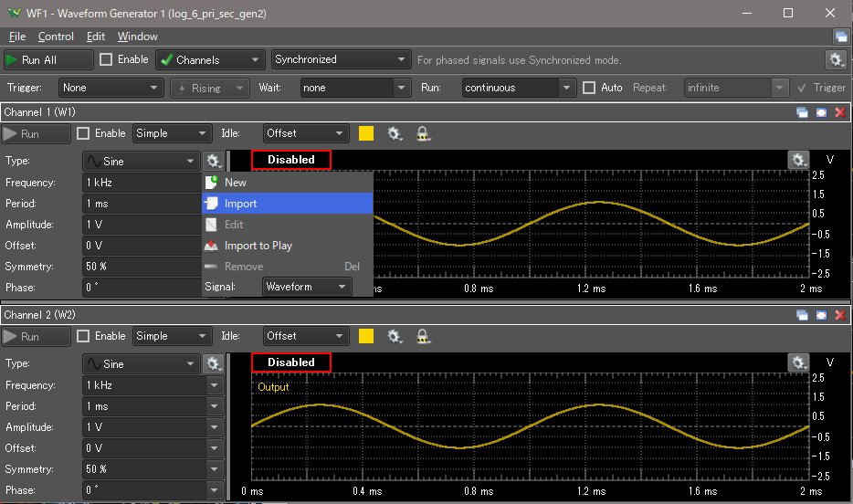Click Channel 1 yellow color swatch
The image size is (853, 504).
tap(367, 133)
